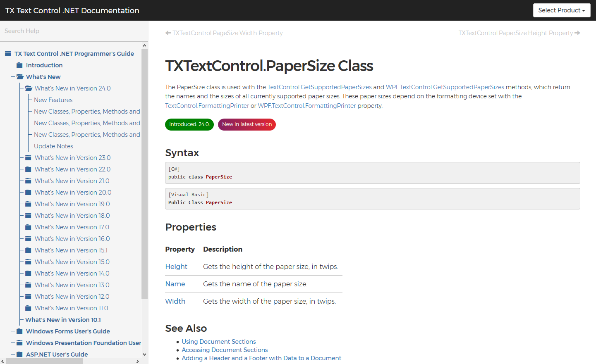Open Windows Forms User's Guide
The height and width of the screenshot is (364, 596).
pyautogui.click(x=68, y=331)
